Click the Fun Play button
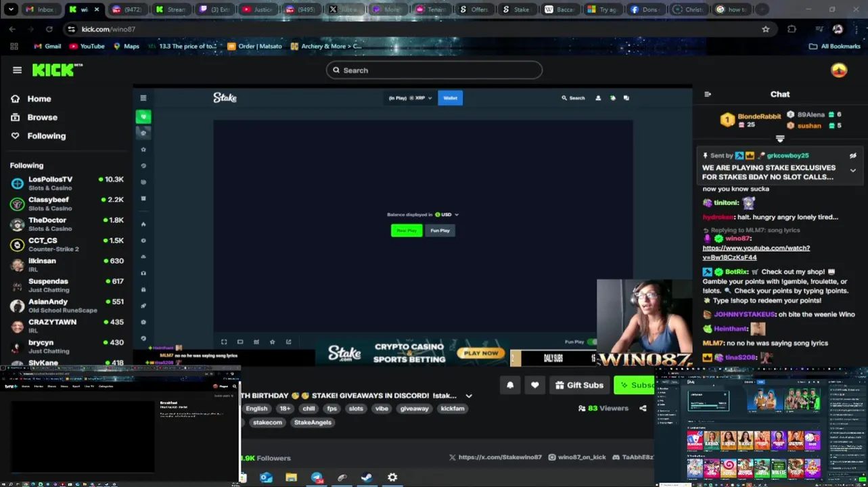 pos(440,231)
